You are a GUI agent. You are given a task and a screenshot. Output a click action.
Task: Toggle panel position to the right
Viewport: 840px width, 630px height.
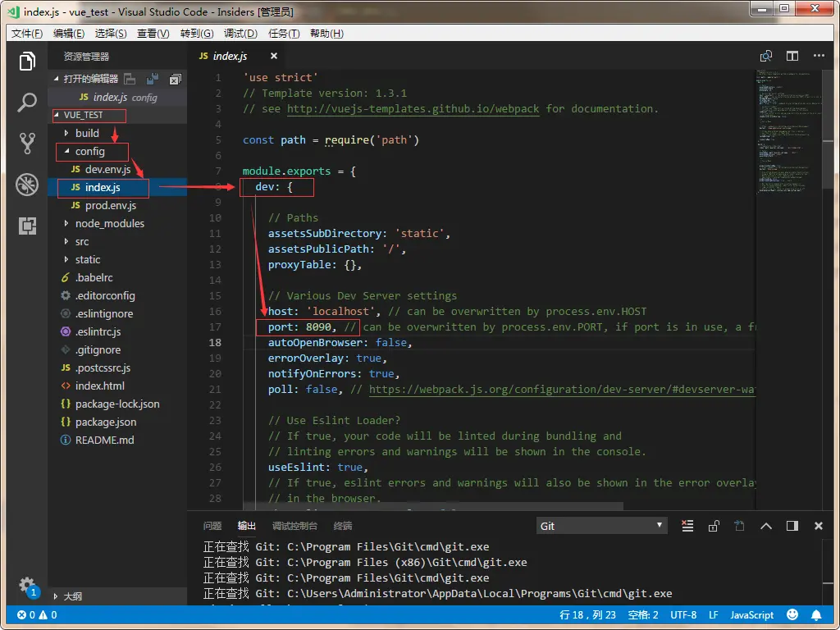(792, 526)
